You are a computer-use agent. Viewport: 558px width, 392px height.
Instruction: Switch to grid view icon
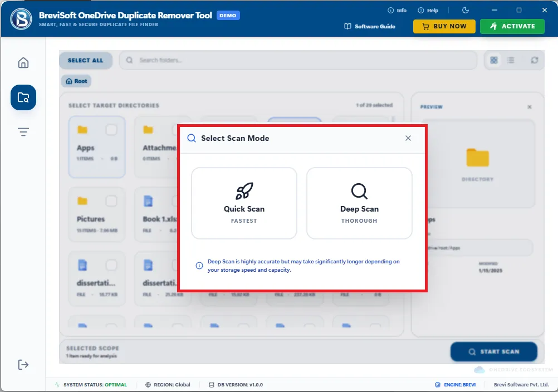tap(494, 60)
